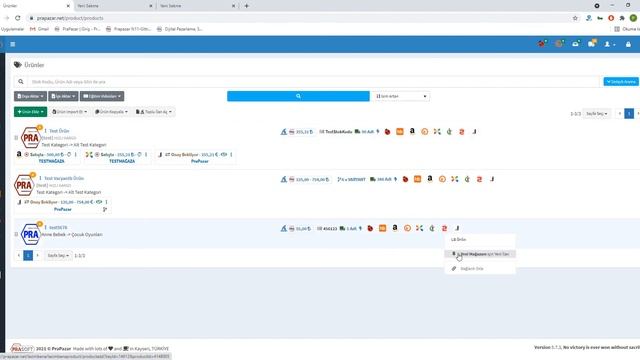Click the ladybug icon in Test Varyantlı Ürün row

pyautogui.click(x=405, y=179)
